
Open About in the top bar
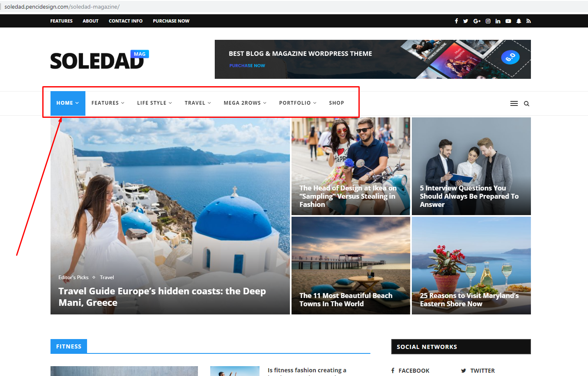90,21
